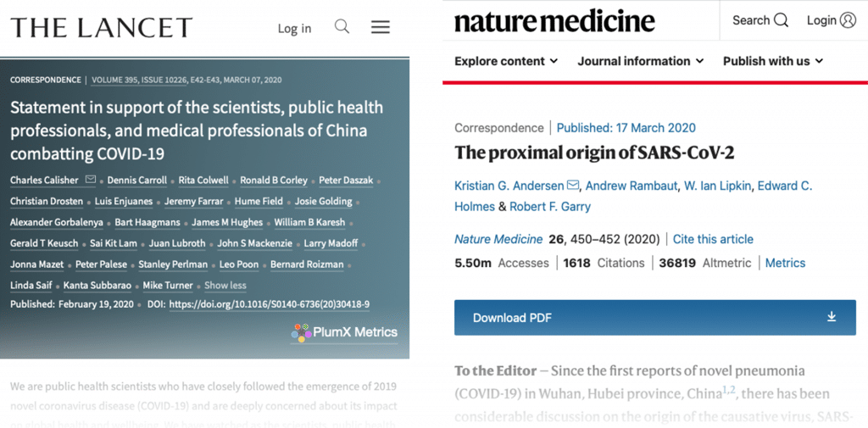Click the PlumX Metrics colored logo icon
The width and height of the screenshot is (868, 428).
point(301,333)
